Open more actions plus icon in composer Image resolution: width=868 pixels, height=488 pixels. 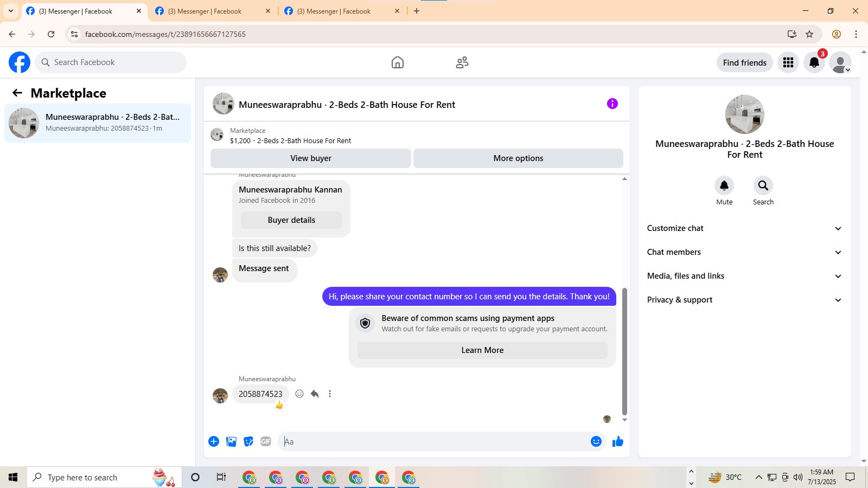(214, 441)
